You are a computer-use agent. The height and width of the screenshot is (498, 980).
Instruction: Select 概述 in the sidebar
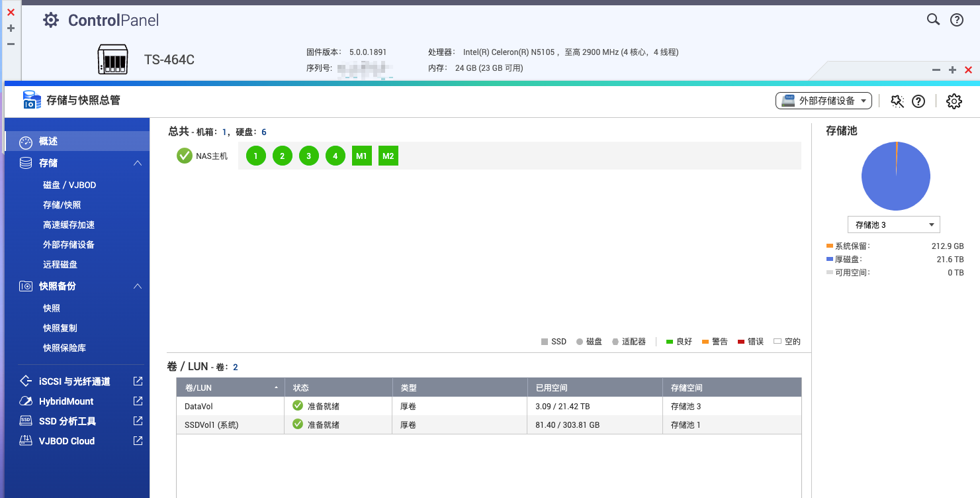click(77, 141)
